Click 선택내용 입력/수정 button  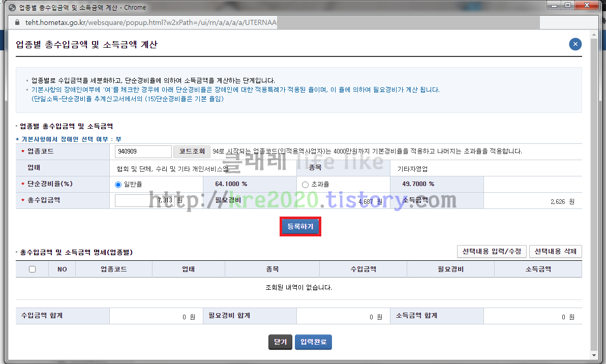(x=492, y=252)
